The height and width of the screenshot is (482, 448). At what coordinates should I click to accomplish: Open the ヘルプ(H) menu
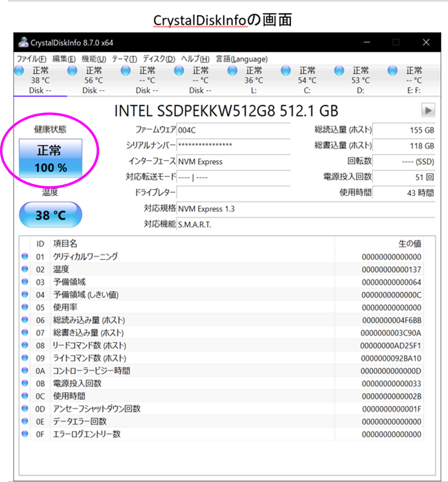click(x=195, y=59)
